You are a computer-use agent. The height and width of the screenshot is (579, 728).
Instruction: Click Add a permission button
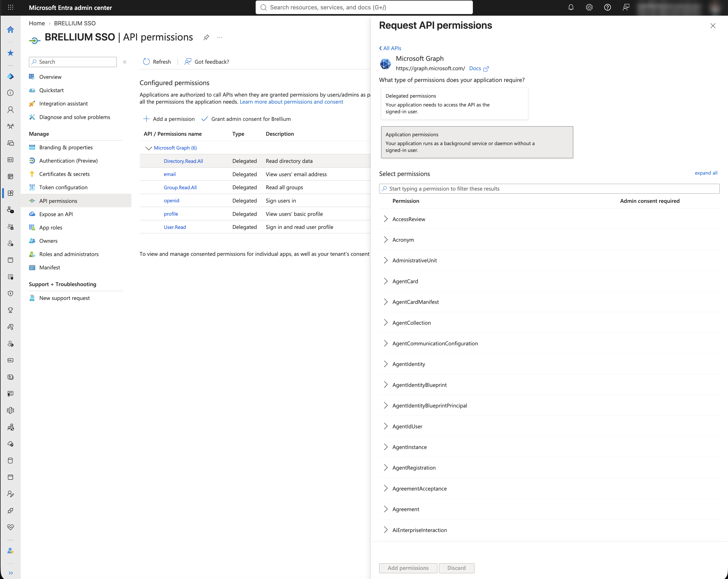click(169, 119)
